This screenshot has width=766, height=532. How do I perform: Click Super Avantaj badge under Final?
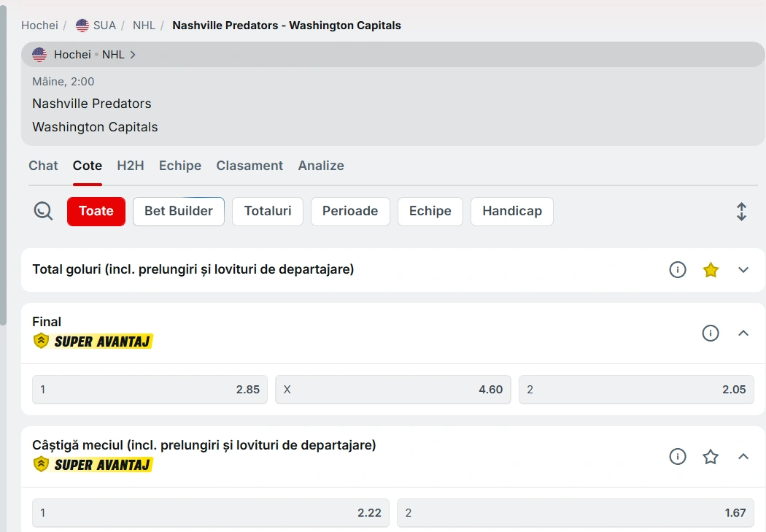[93, 341]
